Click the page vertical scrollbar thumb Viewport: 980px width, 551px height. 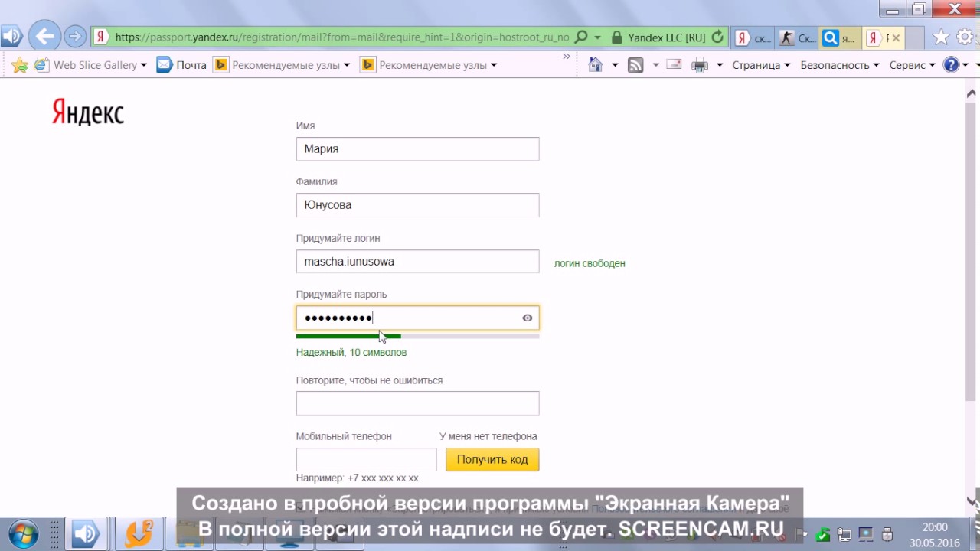972,252
